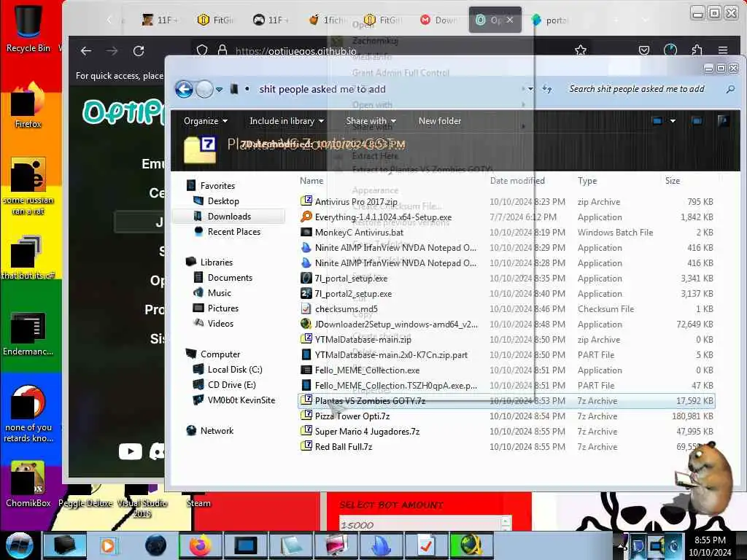Close the active Op Firefox tab
Image resolution: width=747 pixels, height=560 pixels.
pyautogui.click(x=510, y=20)
